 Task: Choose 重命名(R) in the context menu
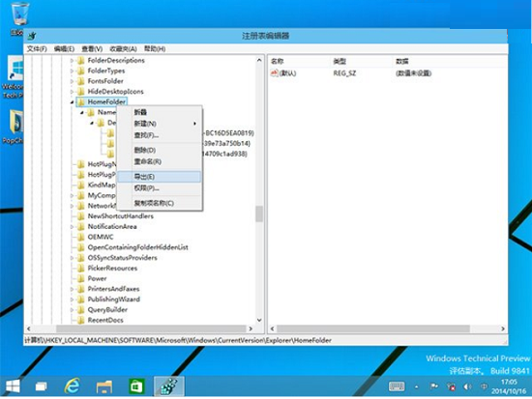(x=160, y=161)
